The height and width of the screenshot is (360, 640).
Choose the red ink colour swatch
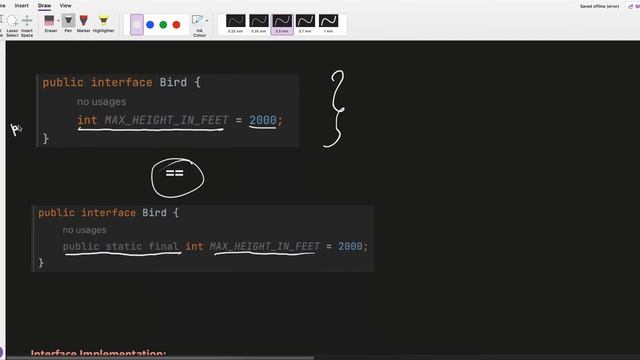tap(176, 24)
